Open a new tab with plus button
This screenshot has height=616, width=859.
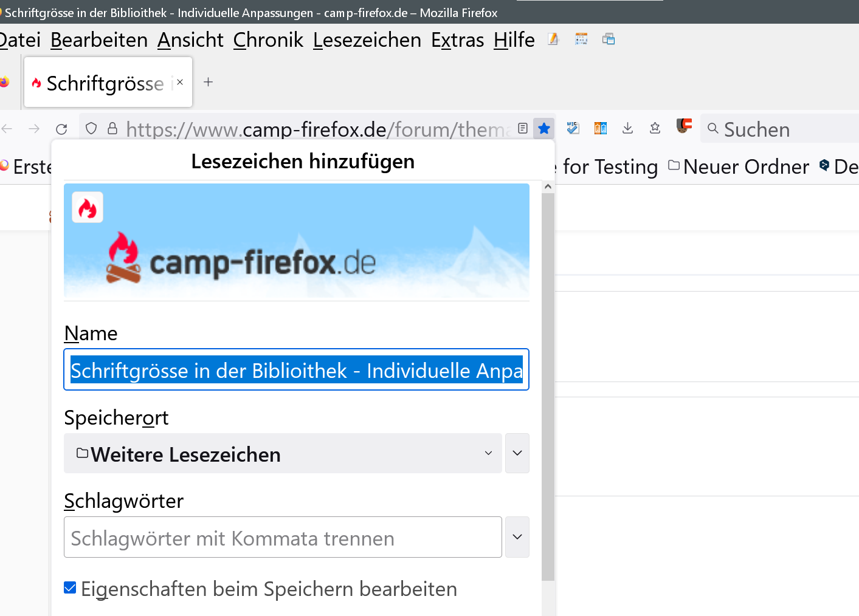(208, 82)
